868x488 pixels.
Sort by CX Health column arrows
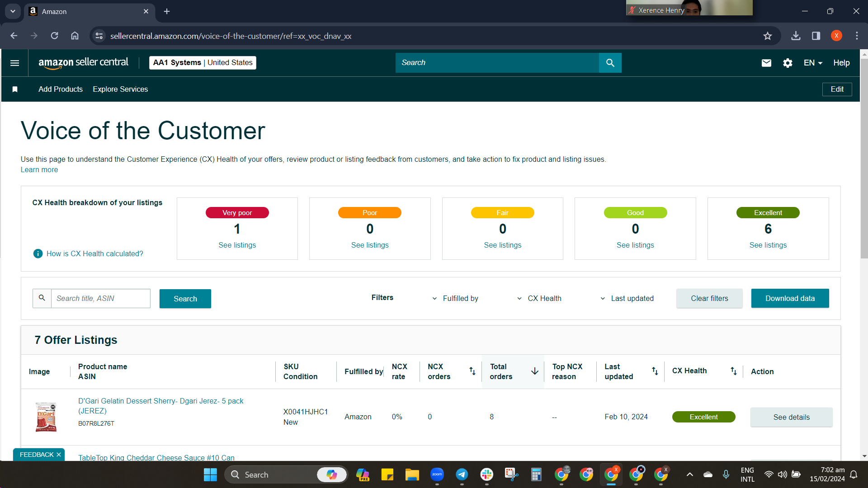pos(734,371)
